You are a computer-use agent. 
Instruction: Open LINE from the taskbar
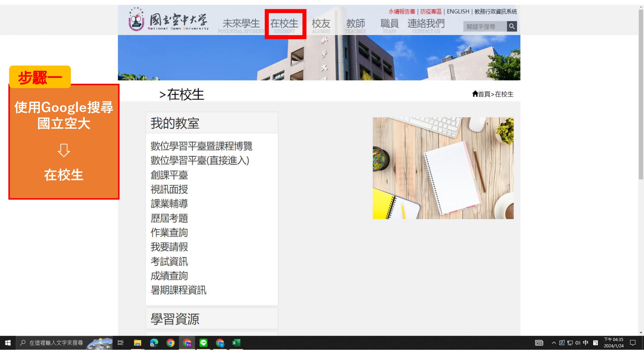click(x=204, y=343)
